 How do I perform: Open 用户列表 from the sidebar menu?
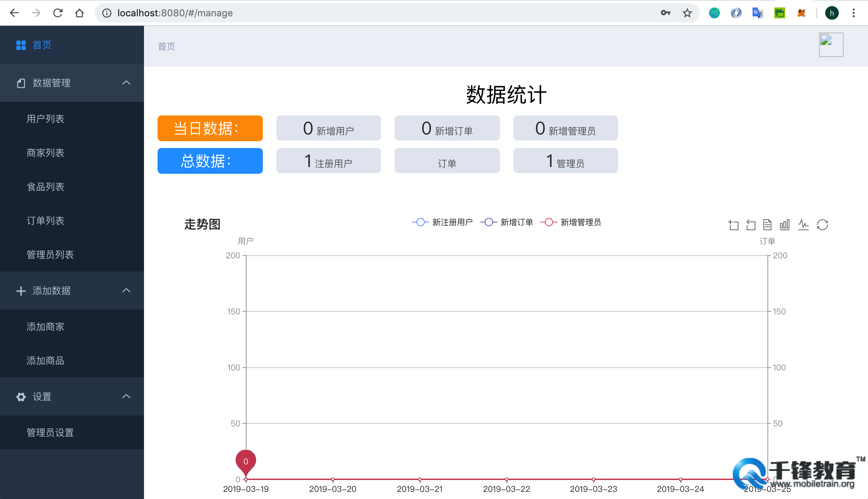pos(45,118)
